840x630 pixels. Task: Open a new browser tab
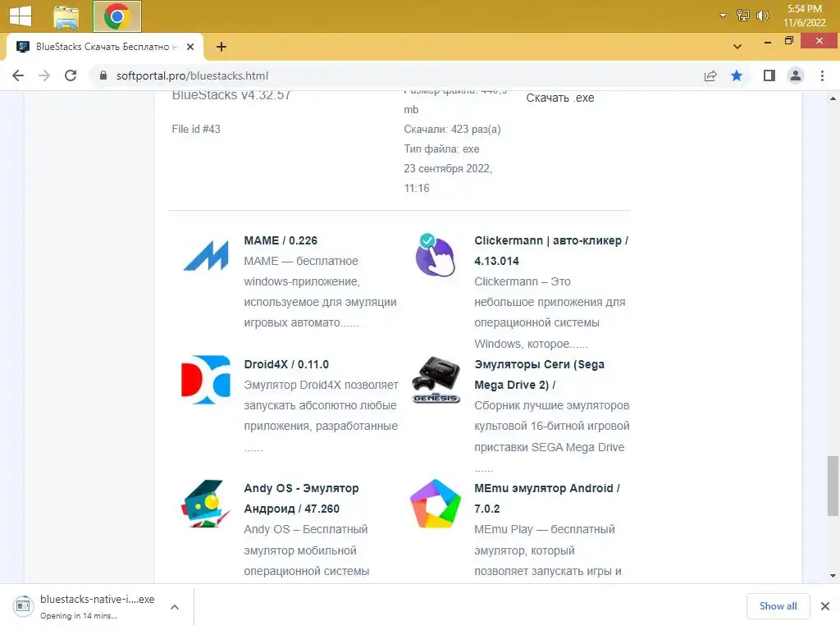click(x=221, y=47)
